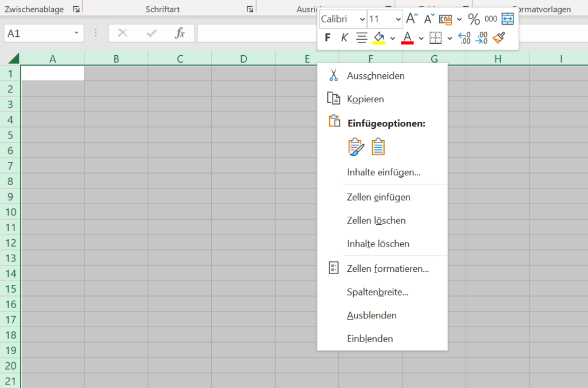
Task: Apply the red font color swatch
Action: (407, 38)
